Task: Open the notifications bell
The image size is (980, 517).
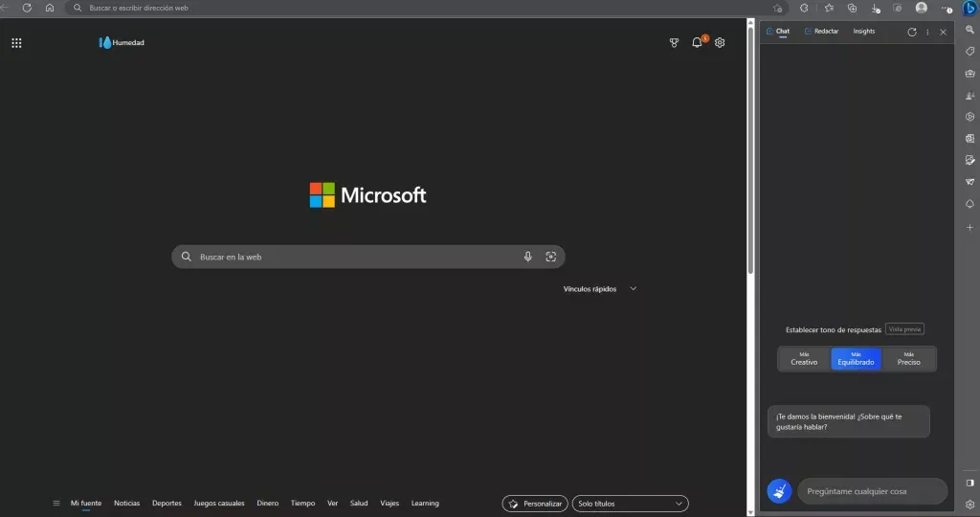Action: coord(697,42)
